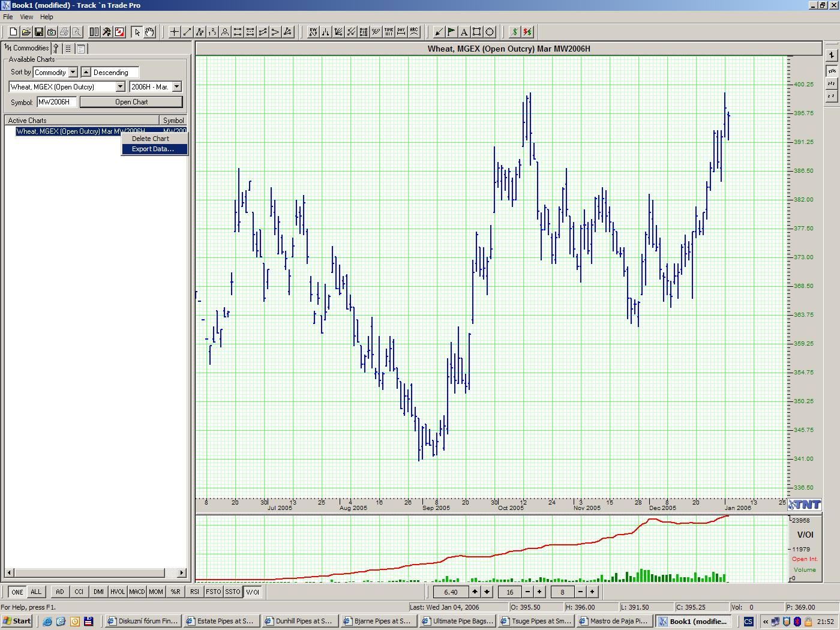The height and width of the screenshot is (630, 840).
Task: Choose the crosshair drawing tool
Action: [x=174, y=32]
